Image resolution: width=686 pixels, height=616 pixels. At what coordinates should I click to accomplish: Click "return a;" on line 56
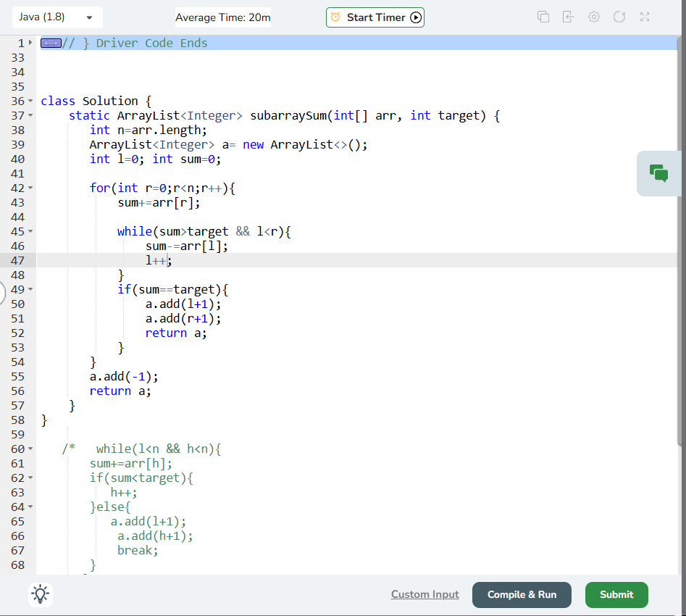point(120,391)
